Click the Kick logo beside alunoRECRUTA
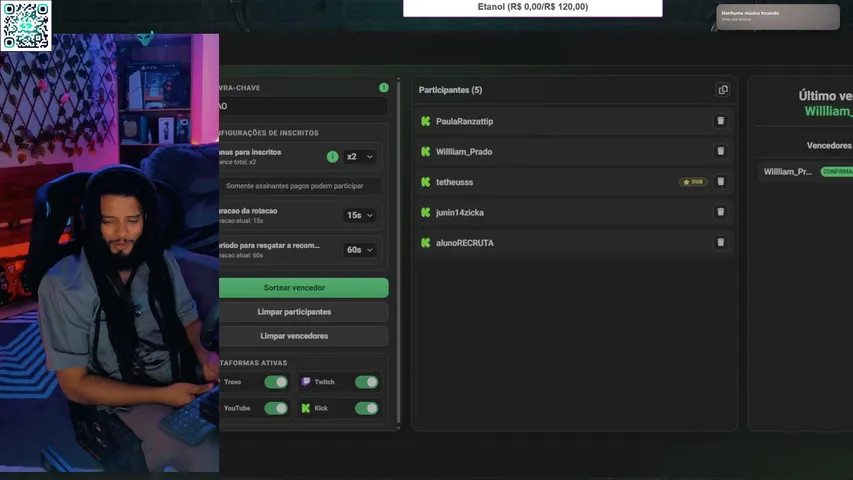This screenshot has height=480, width=853. [x=425, y=243]
